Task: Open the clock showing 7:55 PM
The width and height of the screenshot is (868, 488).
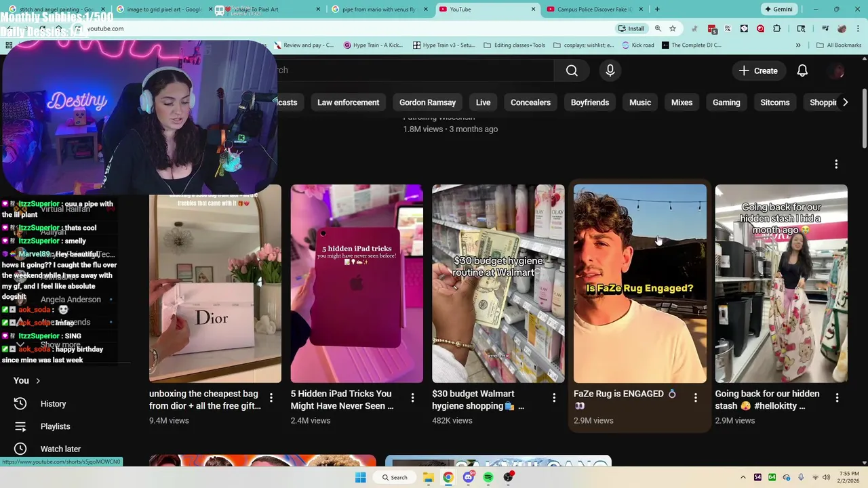Action: (x=850, y=477)
